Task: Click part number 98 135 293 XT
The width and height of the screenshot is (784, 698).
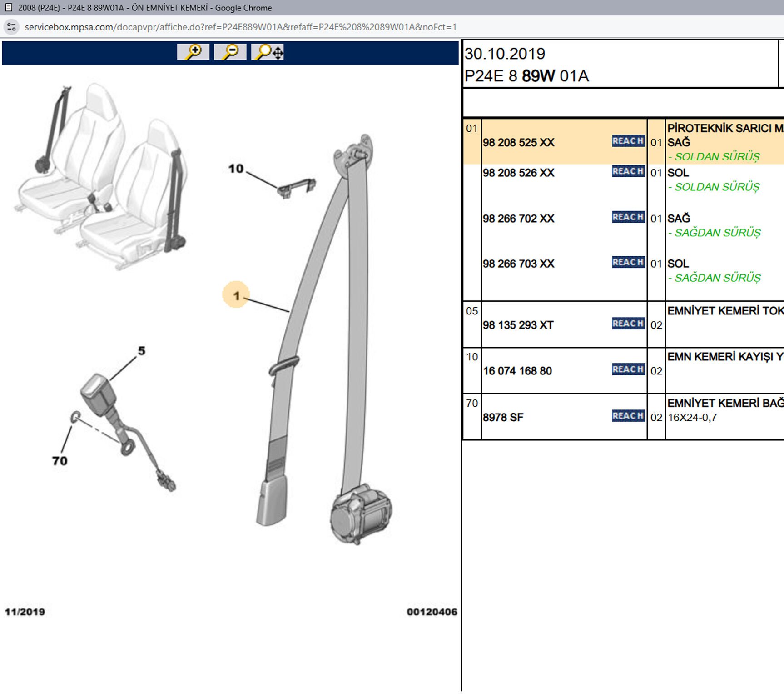Action: pos(518,325)
